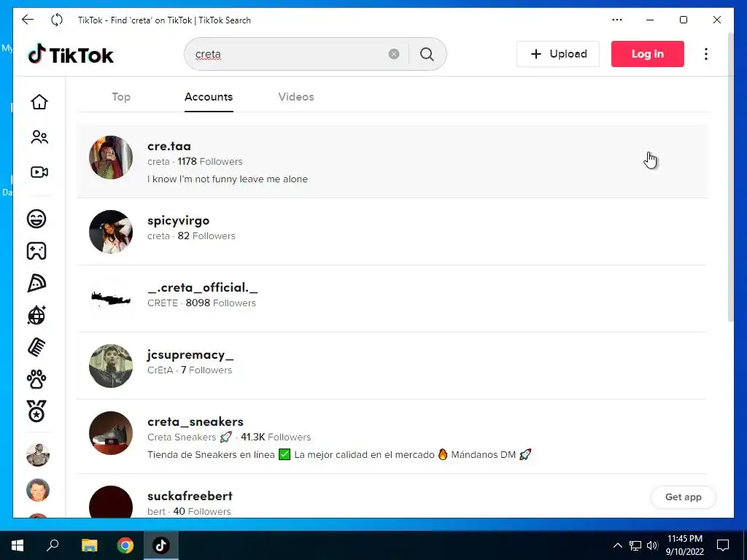Image resolution: width=747 pixels, height=560 pixels.
Task: Open the taskbar clock showing 11:45 PM
Action: 684,545
